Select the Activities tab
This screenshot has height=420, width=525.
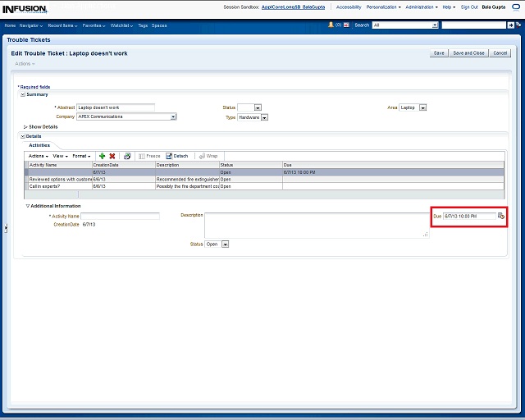tap(39, 145)
